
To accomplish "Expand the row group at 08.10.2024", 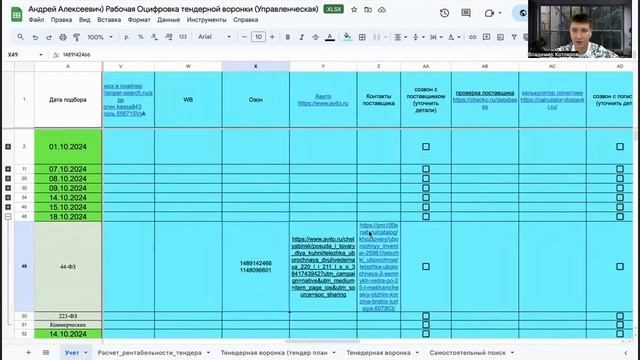I will tap(8, 178).
